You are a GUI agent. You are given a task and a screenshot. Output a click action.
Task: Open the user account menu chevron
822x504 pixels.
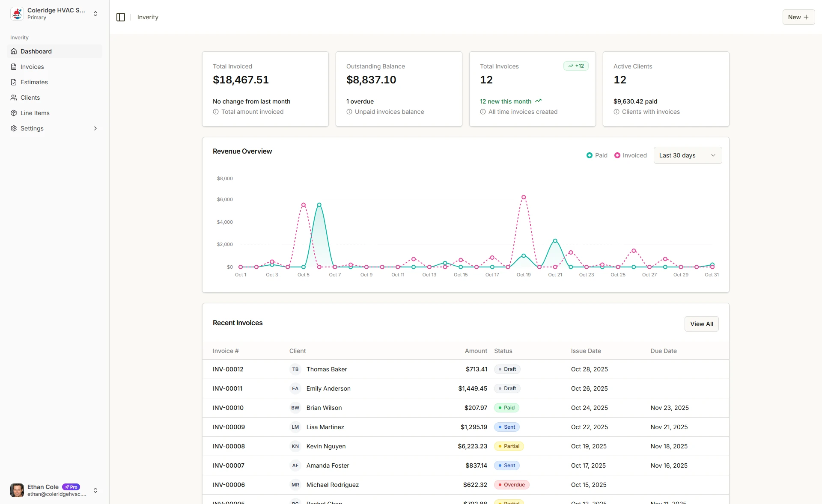95,490
